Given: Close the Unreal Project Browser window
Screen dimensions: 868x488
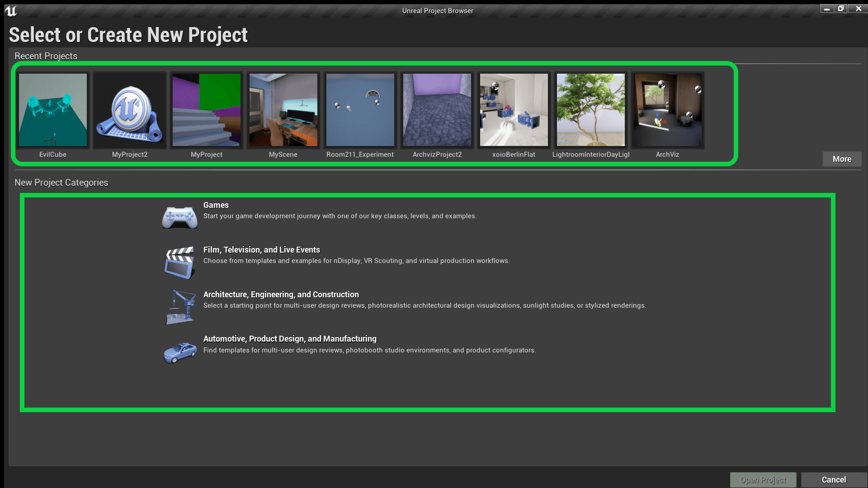Looking at the screenshot, I should 858,9.
